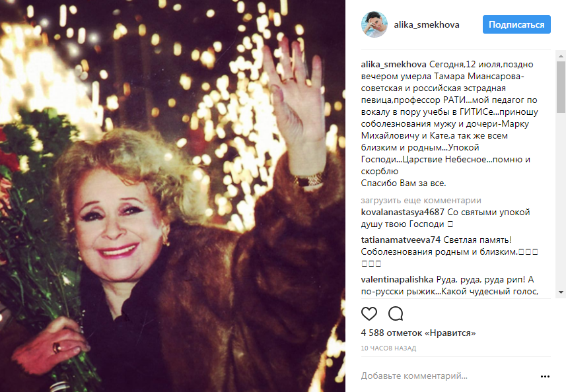Click the comments scrollbar thumb
This screenshot has width=566, height=392.
tap(561, 87)
